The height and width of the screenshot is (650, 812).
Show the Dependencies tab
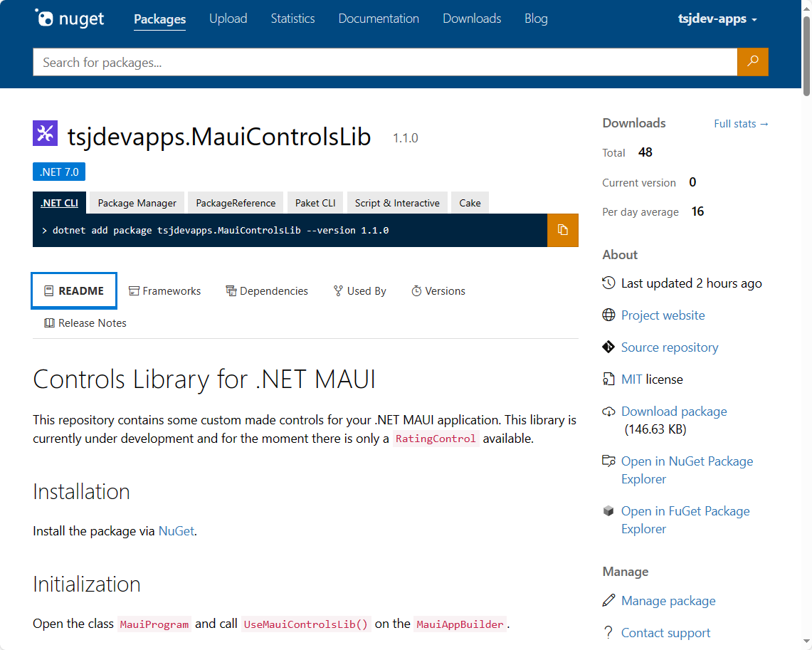(x=267, y=291)
